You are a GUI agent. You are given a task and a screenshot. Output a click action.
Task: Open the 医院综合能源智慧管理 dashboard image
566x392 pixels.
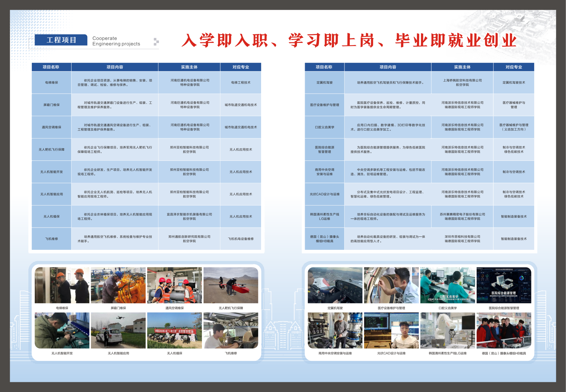[x=504, y=285]
